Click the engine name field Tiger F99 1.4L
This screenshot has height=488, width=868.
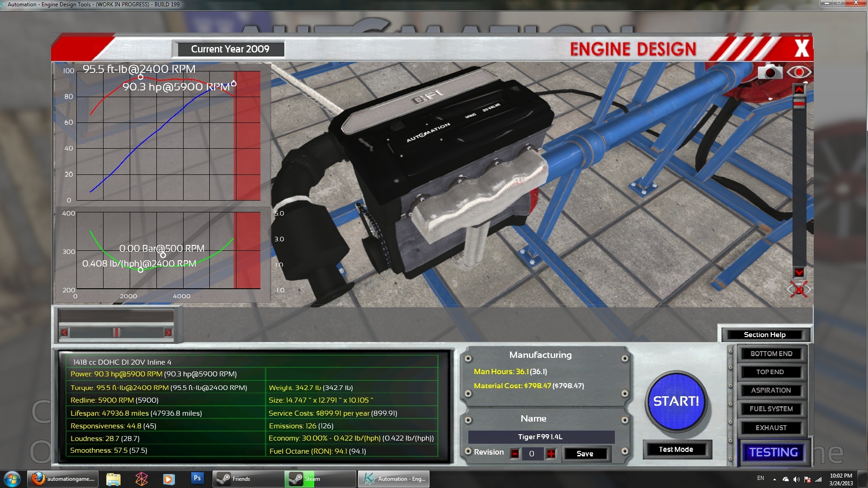point(541,437)
